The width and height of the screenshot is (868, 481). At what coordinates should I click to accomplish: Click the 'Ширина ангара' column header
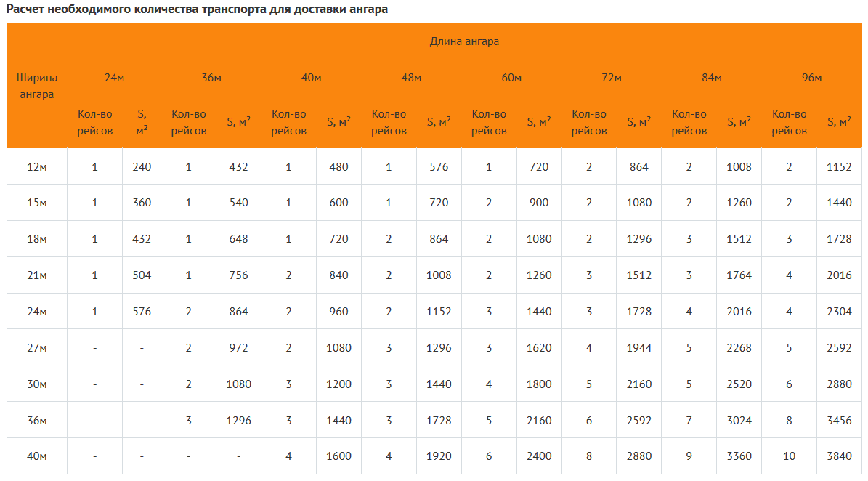coord(37,86)
